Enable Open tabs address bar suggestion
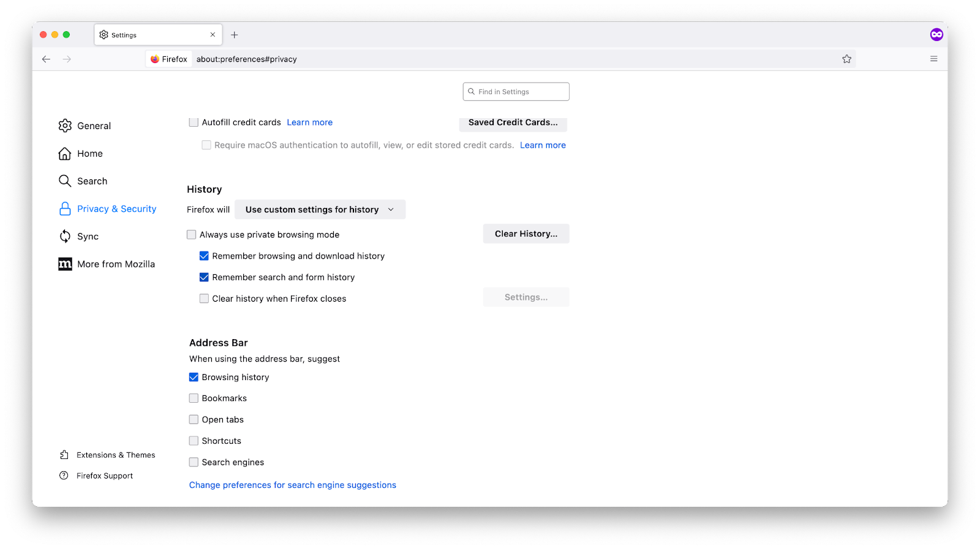 [x=194, y=420]
